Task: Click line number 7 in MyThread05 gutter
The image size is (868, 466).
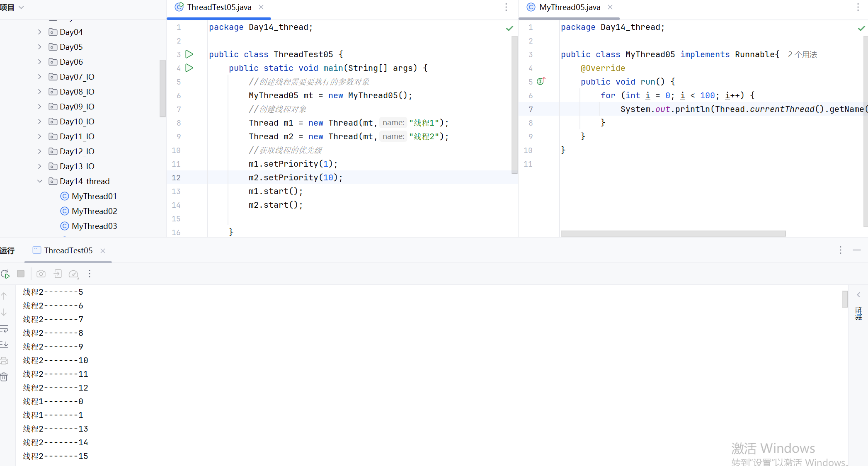Action: point(531,109)
